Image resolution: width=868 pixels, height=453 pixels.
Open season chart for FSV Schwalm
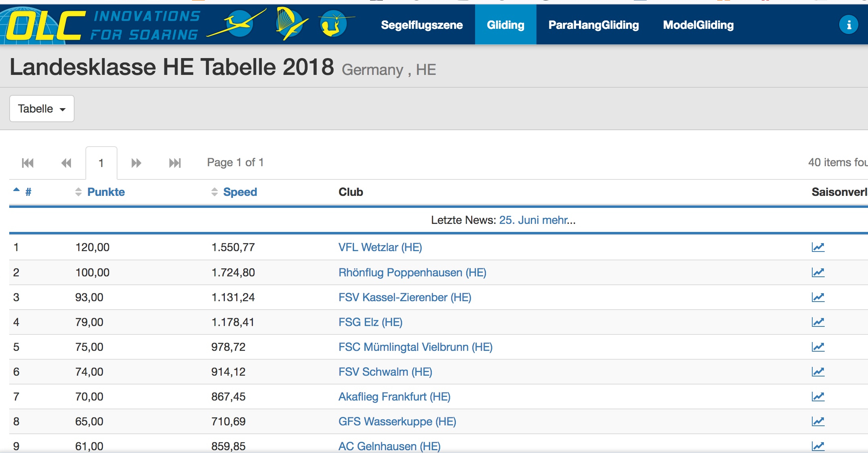click(818, 372)
